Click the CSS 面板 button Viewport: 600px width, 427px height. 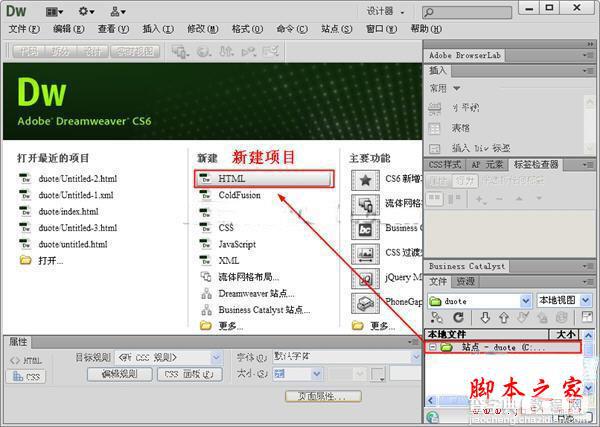pos(189,374)
